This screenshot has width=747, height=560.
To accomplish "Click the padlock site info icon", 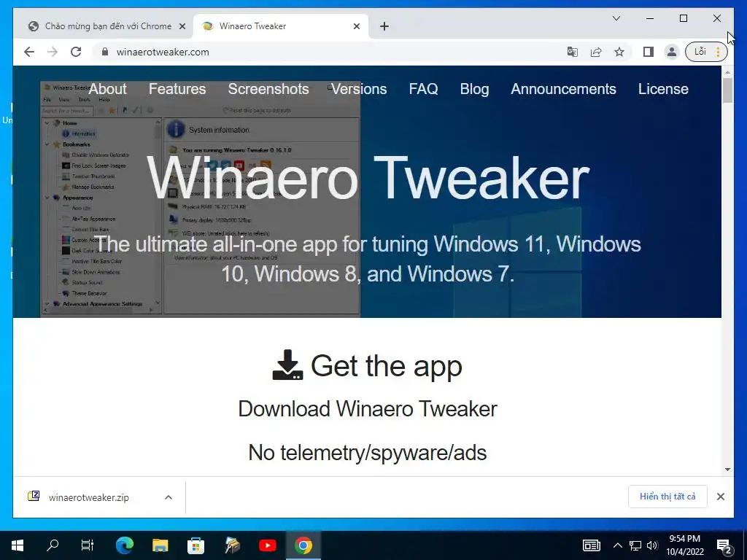I will pos(105,52).
